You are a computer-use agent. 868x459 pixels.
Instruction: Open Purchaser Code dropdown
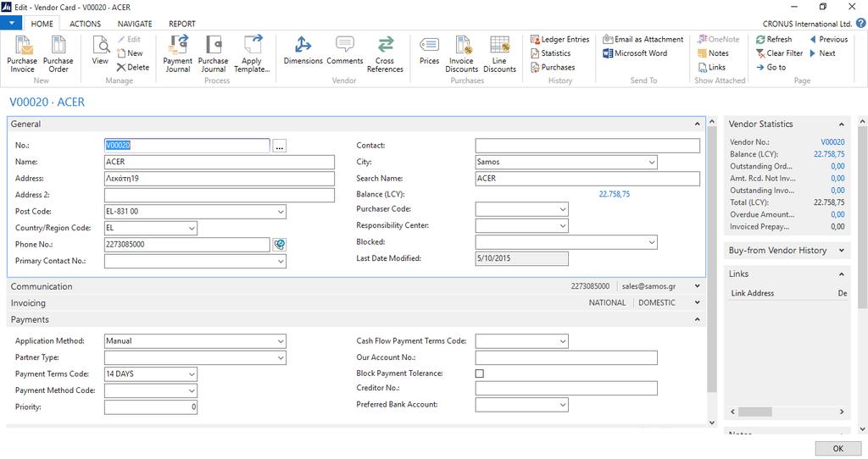[563, 209]
